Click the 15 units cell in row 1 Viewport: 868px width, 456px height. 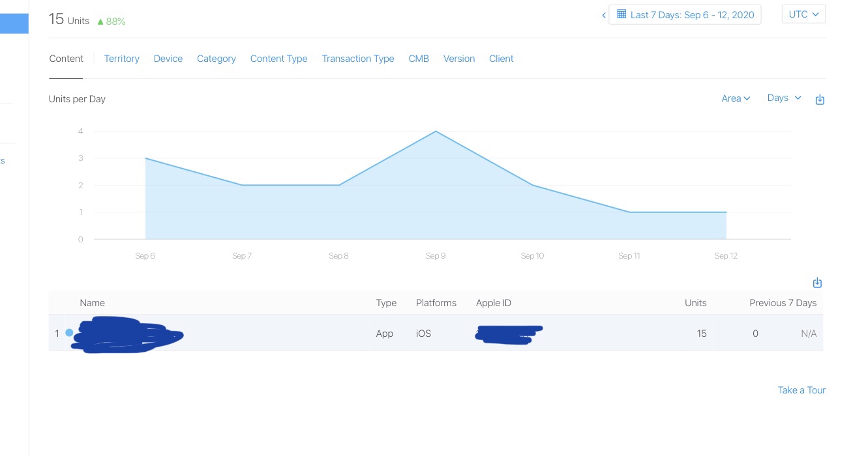(702, 334)
